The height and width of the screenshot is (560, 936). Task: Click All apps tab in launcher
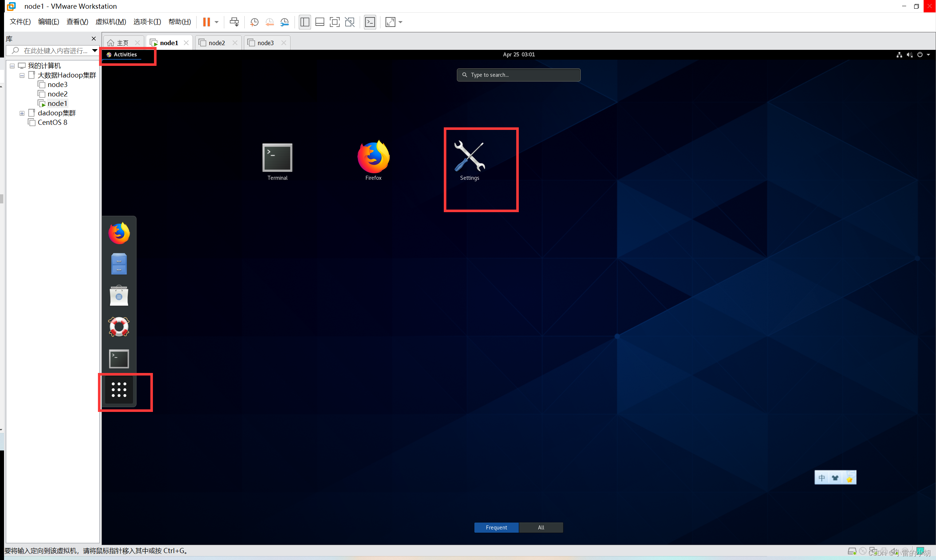point(541,527)
